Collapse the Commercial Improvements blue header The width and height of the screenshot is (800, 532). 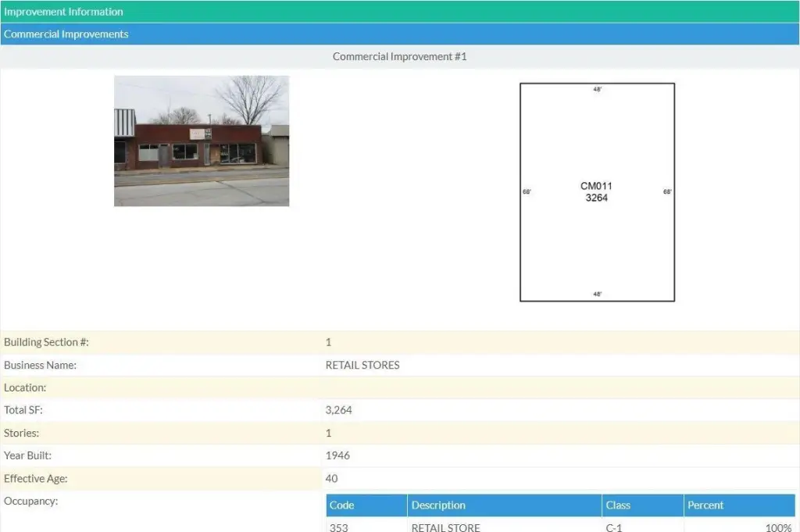tap(66, 34)
